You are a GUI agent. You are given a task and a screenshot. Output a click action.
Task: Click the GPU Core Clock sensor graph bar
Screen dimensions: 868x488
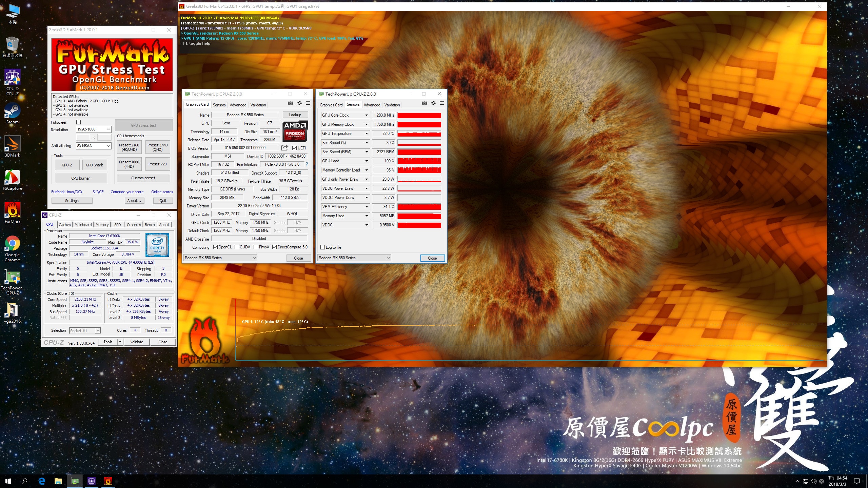coord(419,115)
